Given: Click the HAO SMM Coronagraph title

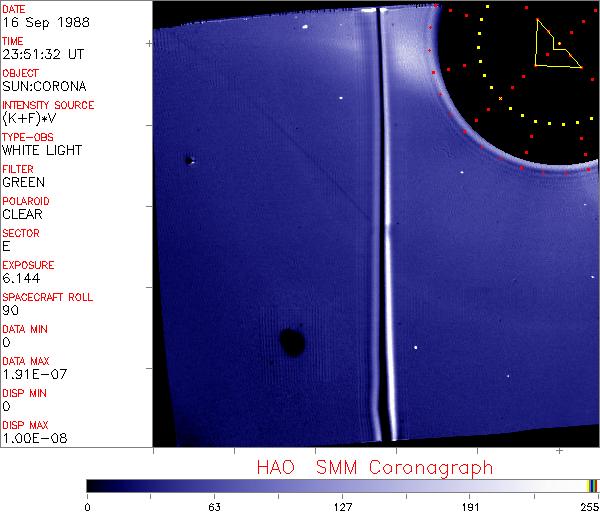Looking at the screenshot, I should pyautogui.click(x=375, y=468).
